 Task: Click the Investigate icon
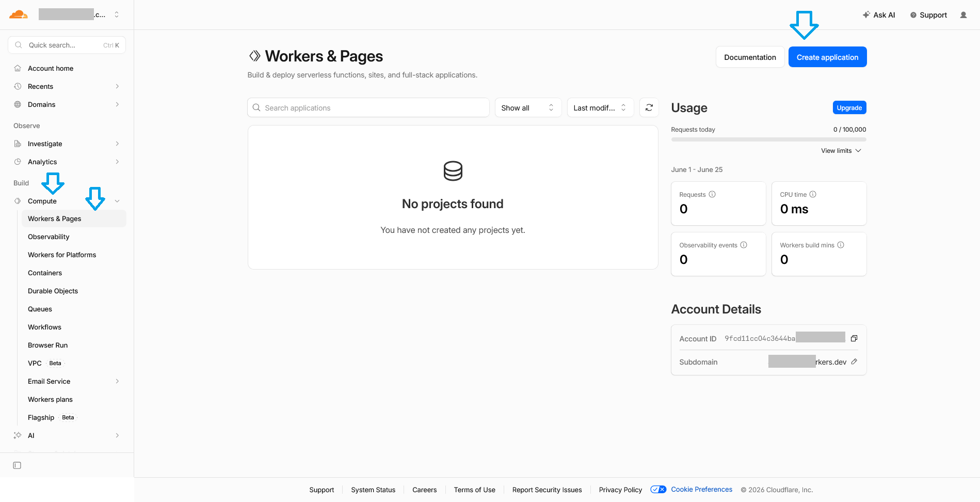pyautogui.click(x=18, y=144)
